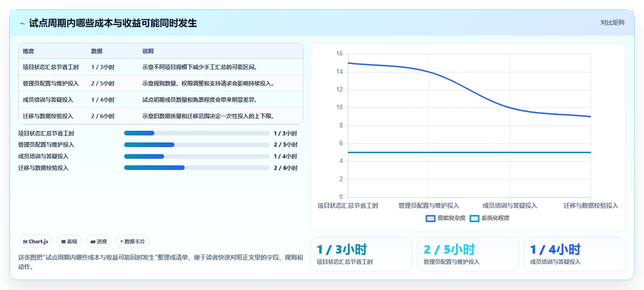Select the 进度 tag chip
The height and width of the screenshot is (290, 644).
pyautogui.click(x=98, y=241)
